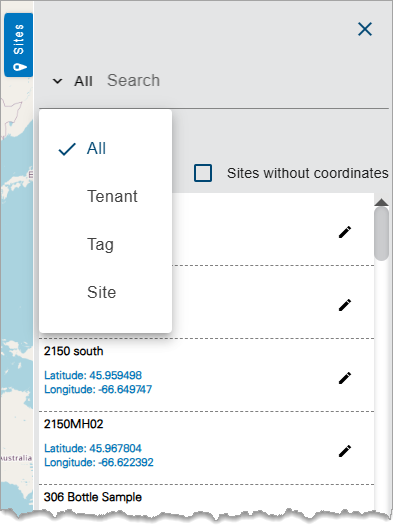Click the edit pencil for 2150MH02

[x=345, y=451]
